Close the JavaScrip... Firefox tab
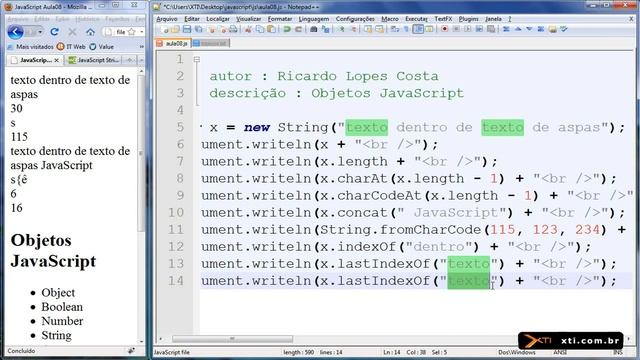Viewport: 640px width, 360px height. pyautogui.click(x=57, y=60)
